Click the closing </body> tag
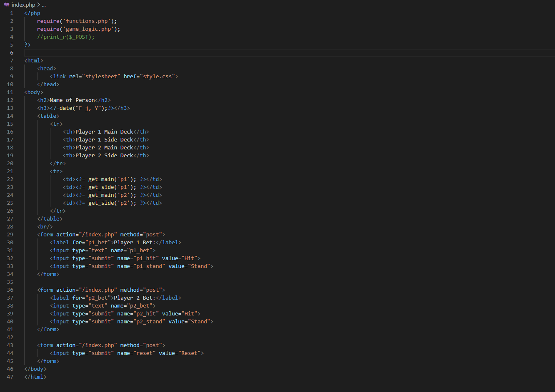This screenshot has width=555, height=392. [x=35, y=369]
